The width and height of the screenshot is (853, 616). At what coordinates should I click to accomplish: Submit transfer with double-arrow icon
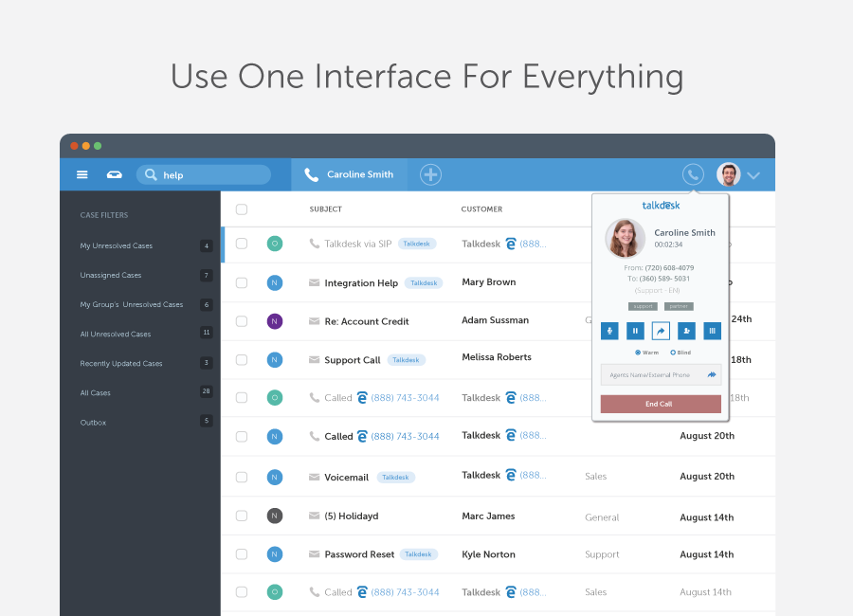pos(712,374)
